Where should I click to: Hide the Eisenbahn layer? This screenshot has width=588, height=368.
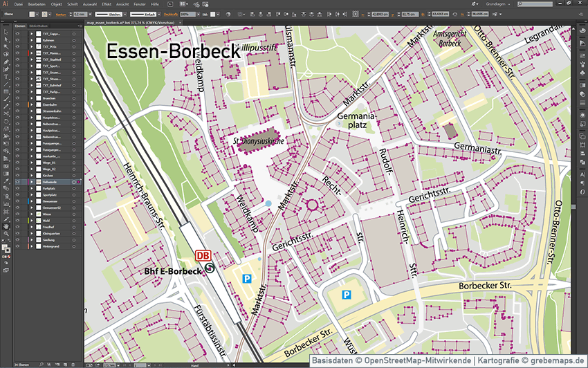17,104
